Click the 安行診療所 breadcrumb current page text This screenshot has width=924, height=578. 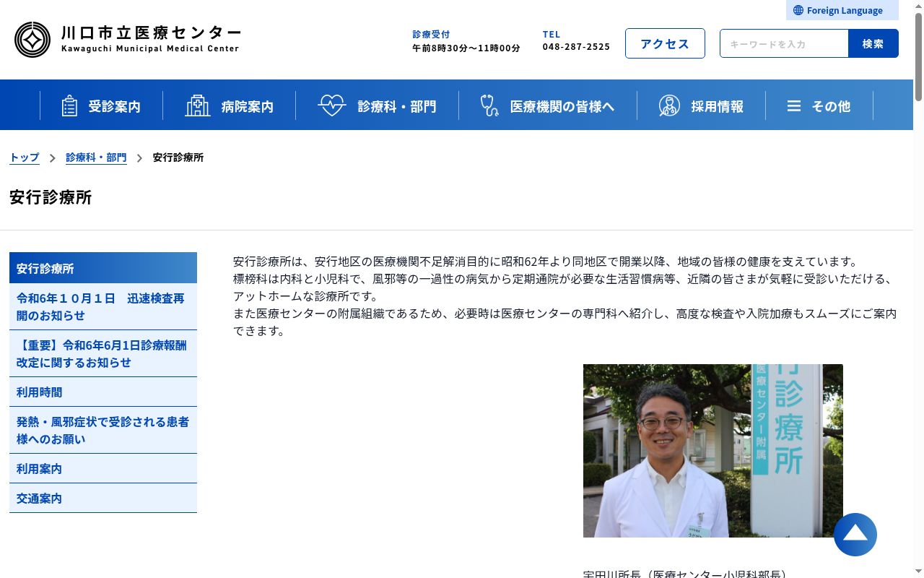click(178, 158)
